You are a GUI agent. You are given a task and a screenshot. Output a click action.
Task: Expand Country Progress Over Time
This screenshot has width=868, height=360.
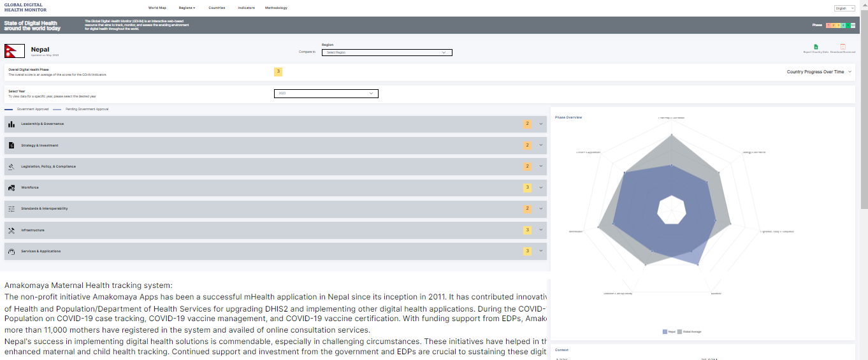(x=819, y=72)
